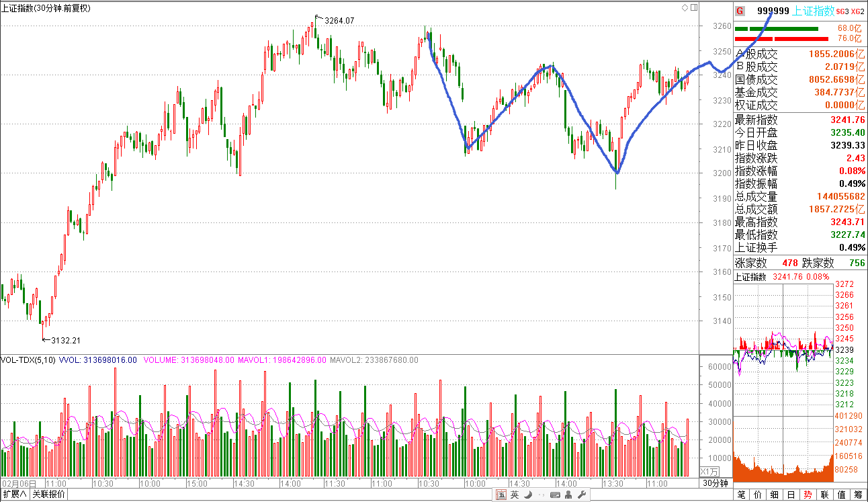Viewport: 868px width, 502px height.
Task: Open the 30分钟 period selector
Action: pyautogui.click(x=715, y=483)
